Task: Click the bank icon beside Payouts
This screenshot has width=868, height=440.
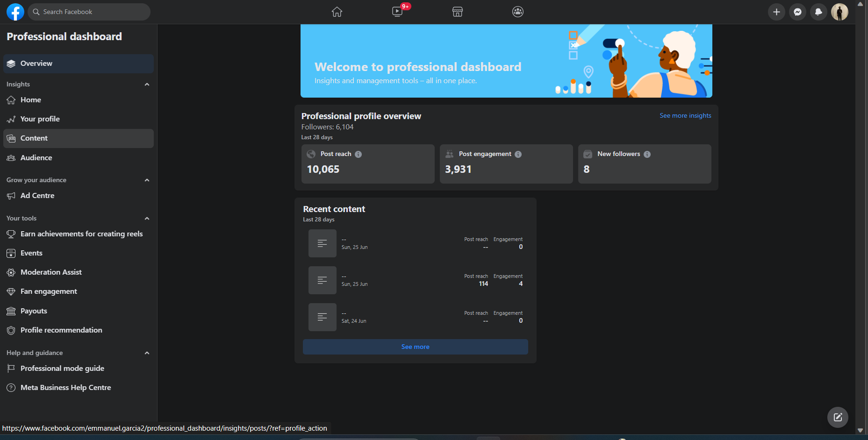Action: click(11, 311)
